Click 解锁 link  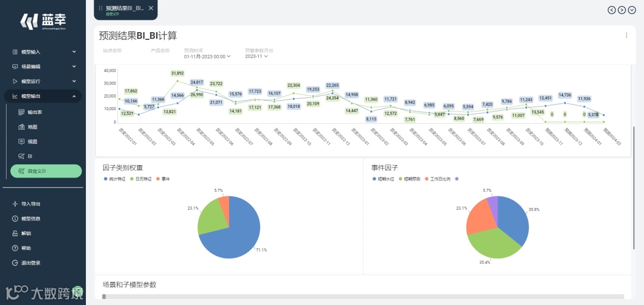(26, 234)
